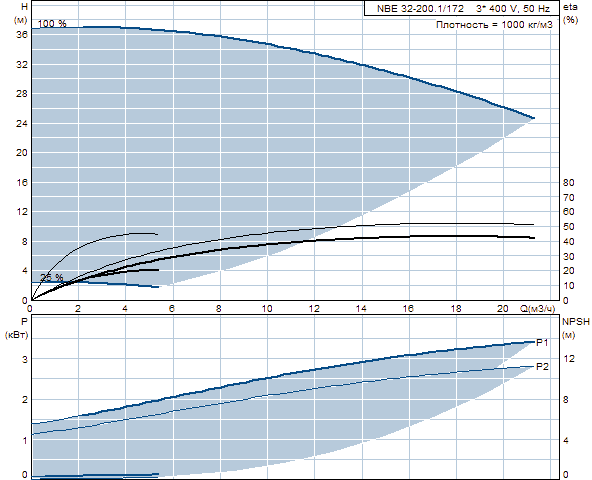Click the 100 % curve label
Viewport: 592px width, 480px height.
coord(52,23)
